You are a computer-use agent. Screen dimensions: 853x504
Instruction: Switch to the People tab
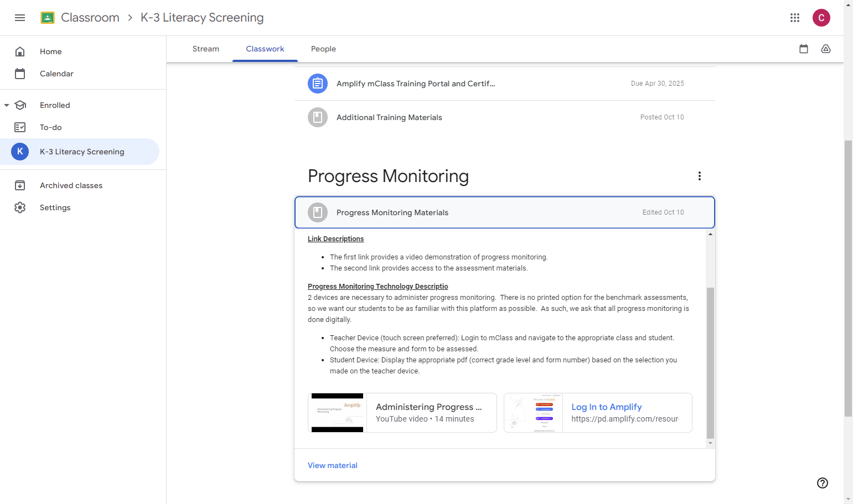[x=323, y=49]
